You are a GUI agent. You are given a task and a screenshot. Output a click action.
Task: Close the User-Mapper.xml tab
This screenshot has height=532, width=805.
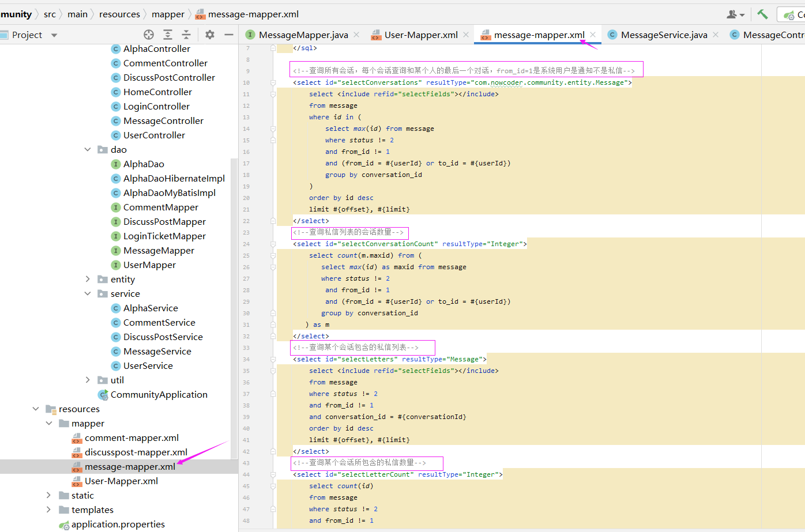pyautogui.click(x=466, y=35)
